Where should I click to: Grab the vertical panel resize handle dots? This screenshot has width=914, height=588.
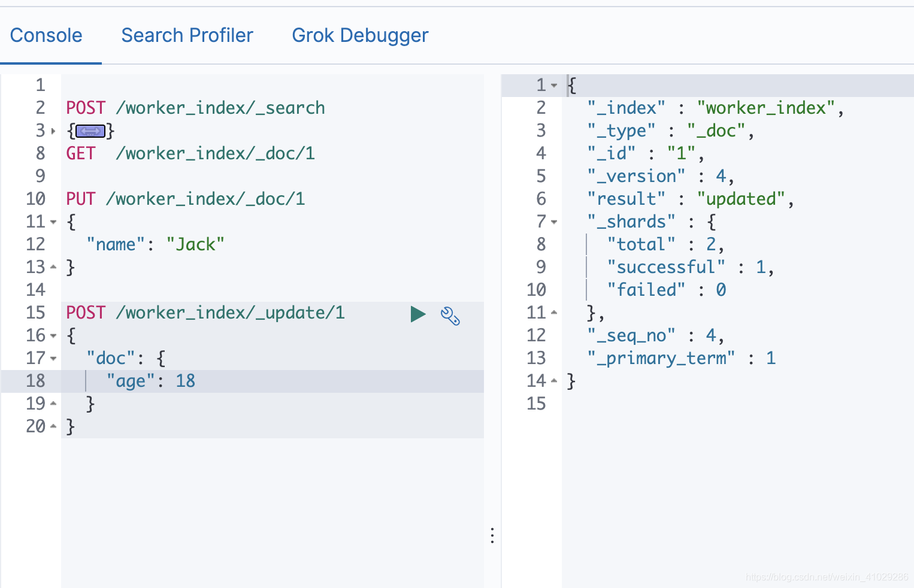pyautogui.click(x=492, y=535)
